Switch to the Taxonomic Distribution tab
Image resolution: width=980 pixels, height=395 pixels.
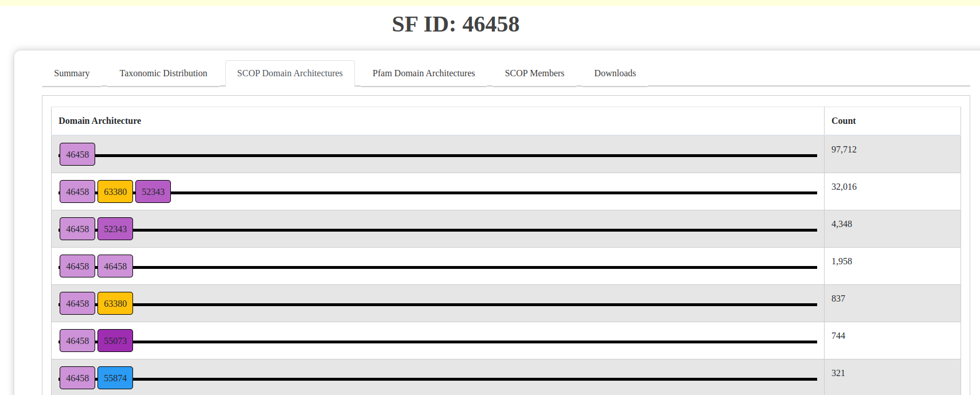[x=163, y=73]
